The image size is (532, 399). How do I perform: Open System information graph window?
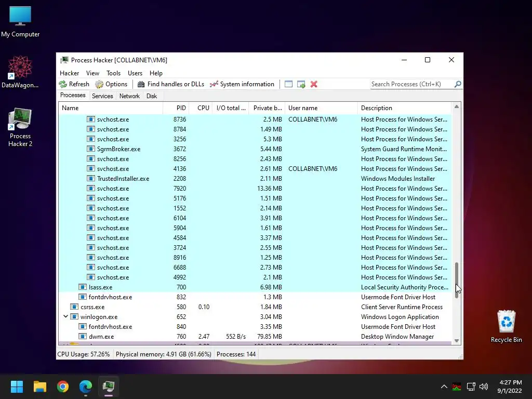[x=242, y=84]
